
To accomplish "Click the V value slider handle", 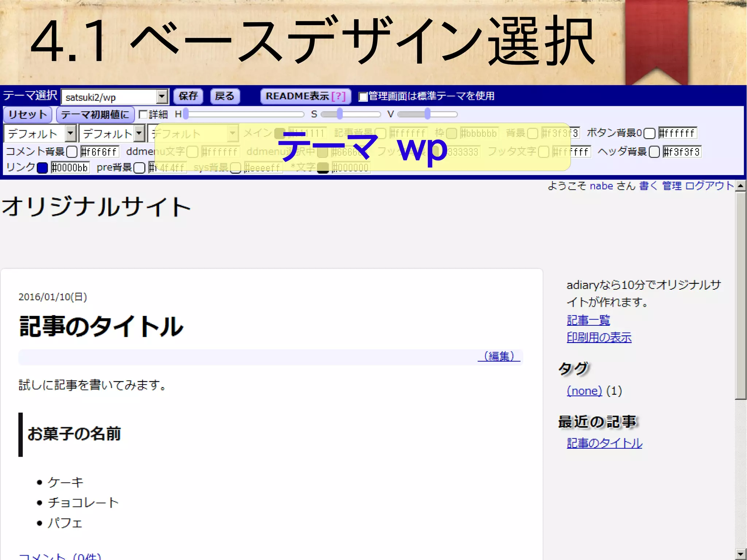I will pyautogui.click(x=427, y=114).
